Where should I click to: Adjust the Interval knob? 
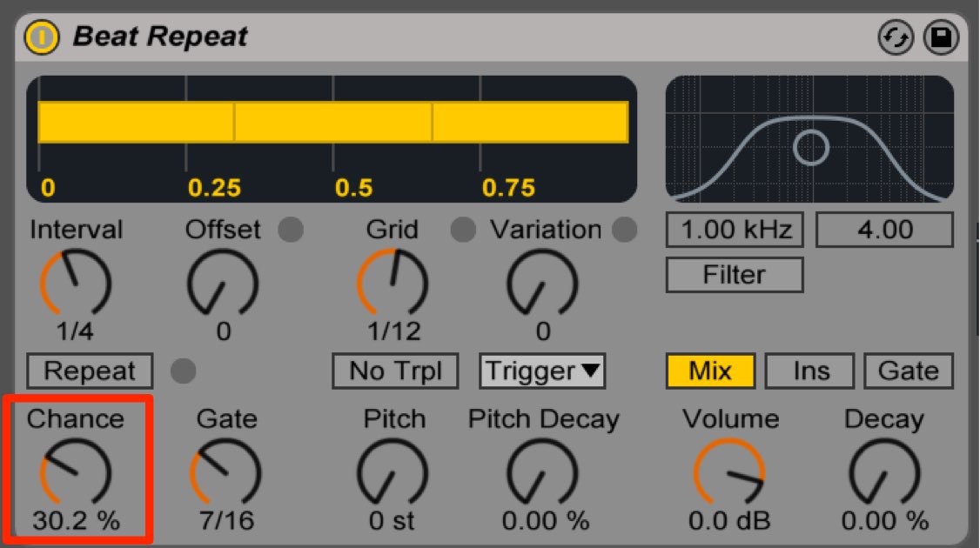point(76,282)
